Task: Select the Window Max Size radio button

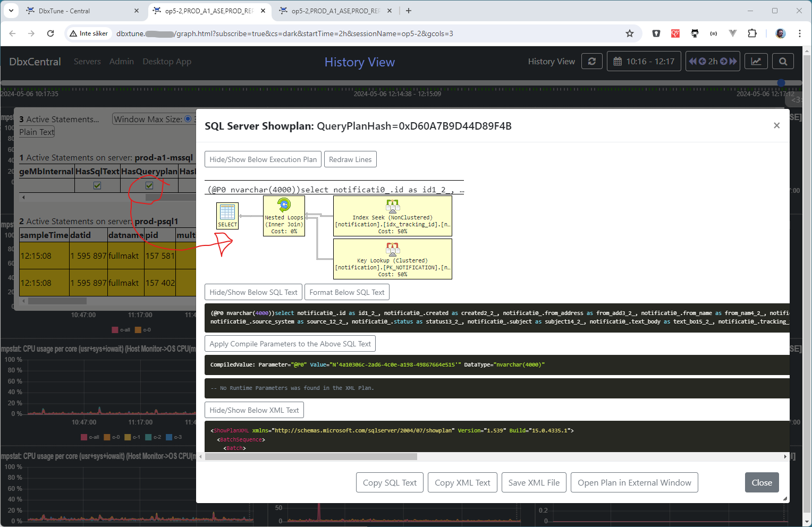Action: point(188,119)
